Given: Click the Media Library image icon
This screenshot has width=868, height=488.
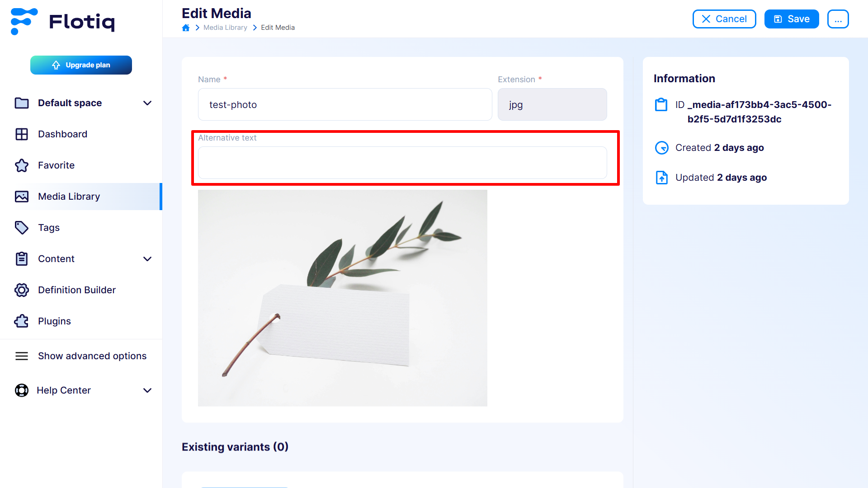Looking at the screenshot, I should (x=21, y=196).
